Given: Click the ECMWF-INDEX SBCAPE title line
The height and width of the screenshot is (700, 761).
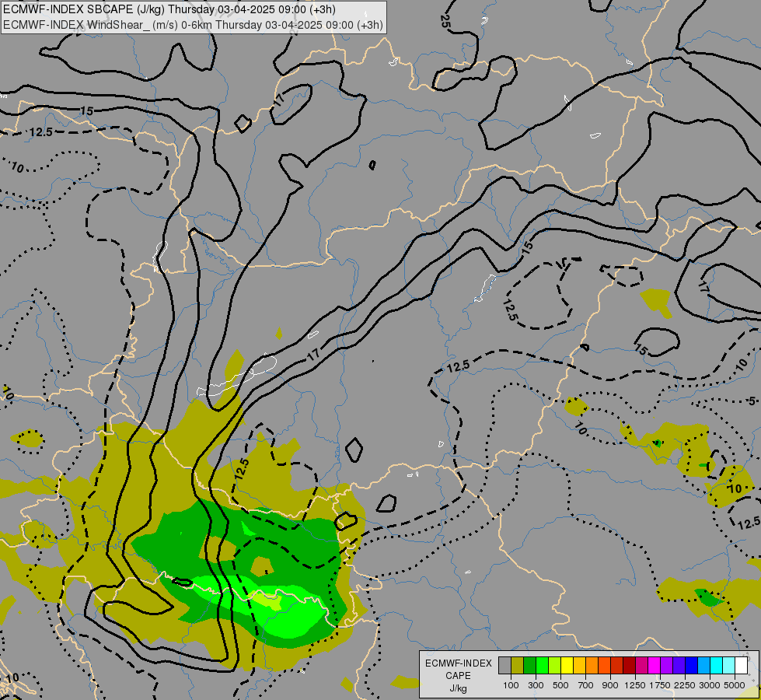Looking at the screenshot, I should pos(169,9).
